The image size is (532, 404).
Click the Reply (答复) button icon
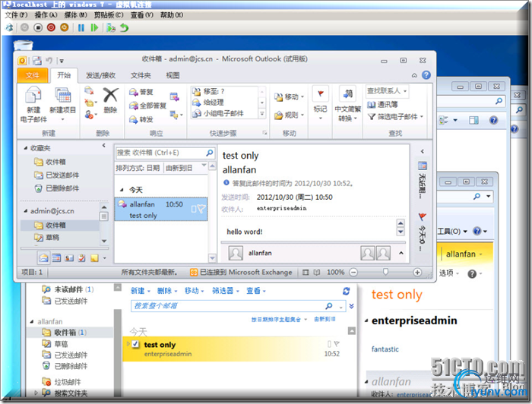(x=133, y=92)
